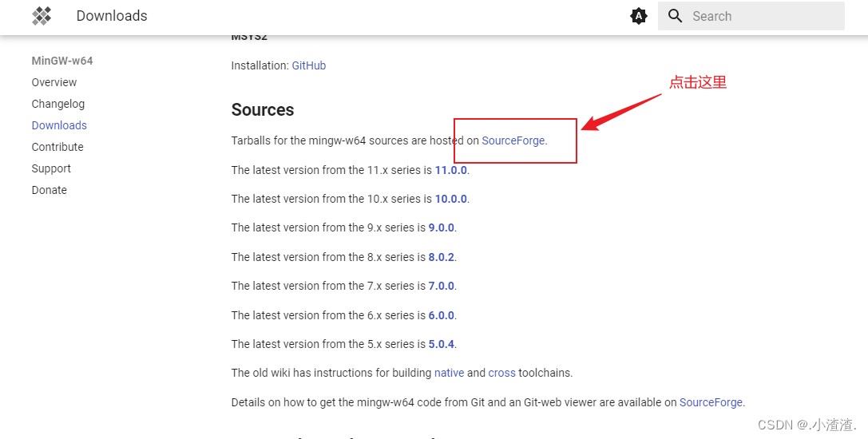Open Changelog in the sidebar

(x=58, y=104)
